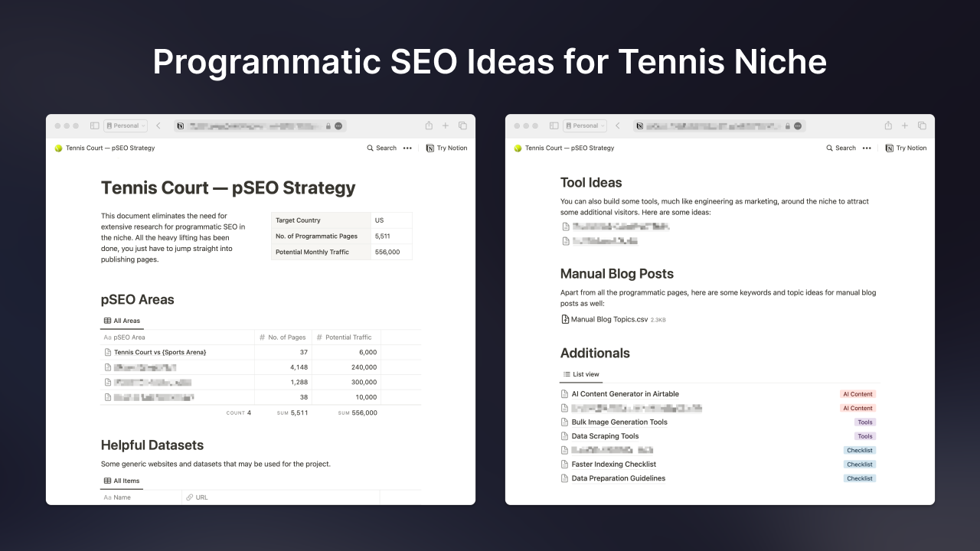Click the Tool Ideas heading
980x551 pixels.
pyautogui.click(x=591, y=182)
